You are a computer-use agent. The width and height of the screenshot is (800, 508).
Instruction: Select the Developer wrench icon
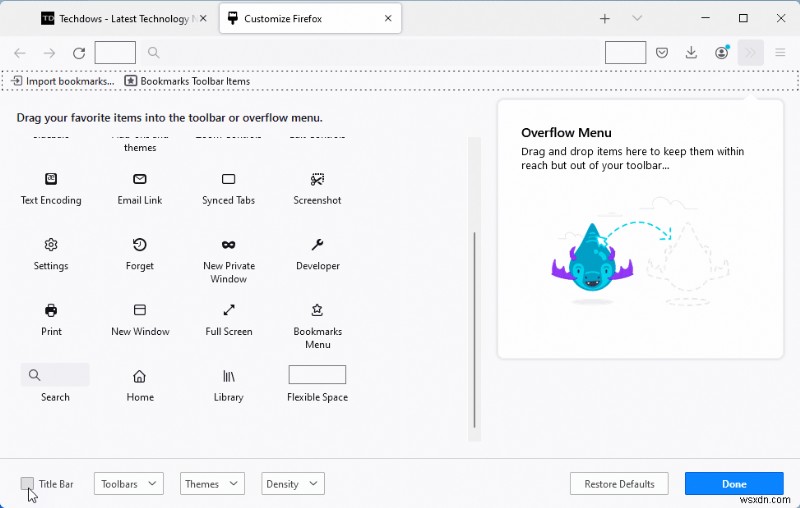[317, 245]
